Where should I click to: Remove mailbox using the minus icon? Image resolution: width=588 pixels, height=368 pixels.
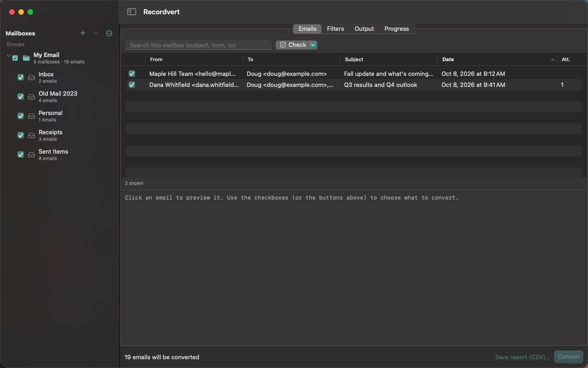pyautogui.click(x=96, y=33)
